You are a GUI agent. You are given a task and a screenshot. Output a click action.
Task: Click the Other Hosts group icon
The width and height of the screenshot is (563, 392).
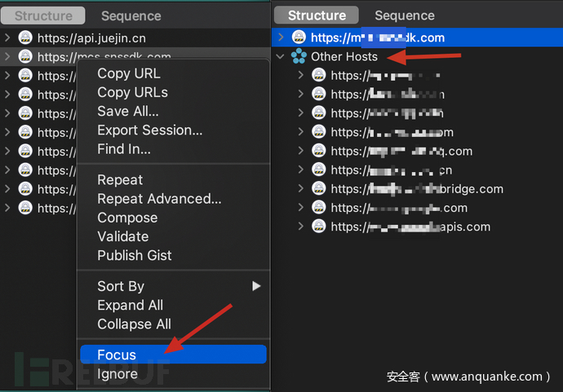click(299, 57)
